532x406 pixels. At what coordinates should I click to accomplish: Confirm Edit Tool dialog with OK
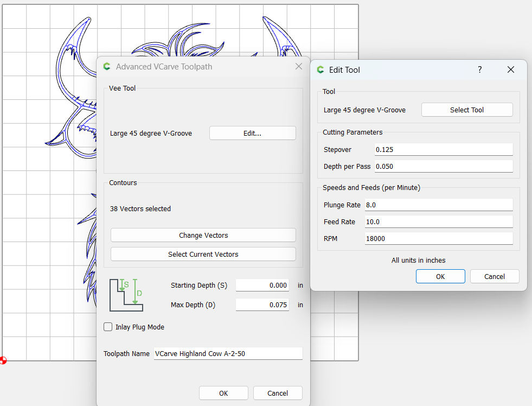click(x=440, y=276)
